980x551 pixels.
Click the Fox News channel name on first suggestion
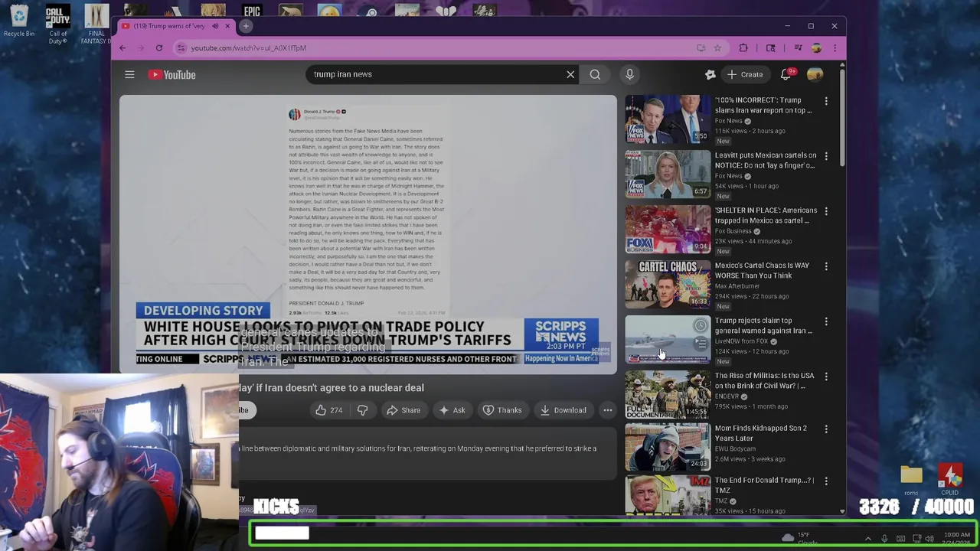point(729,121)
